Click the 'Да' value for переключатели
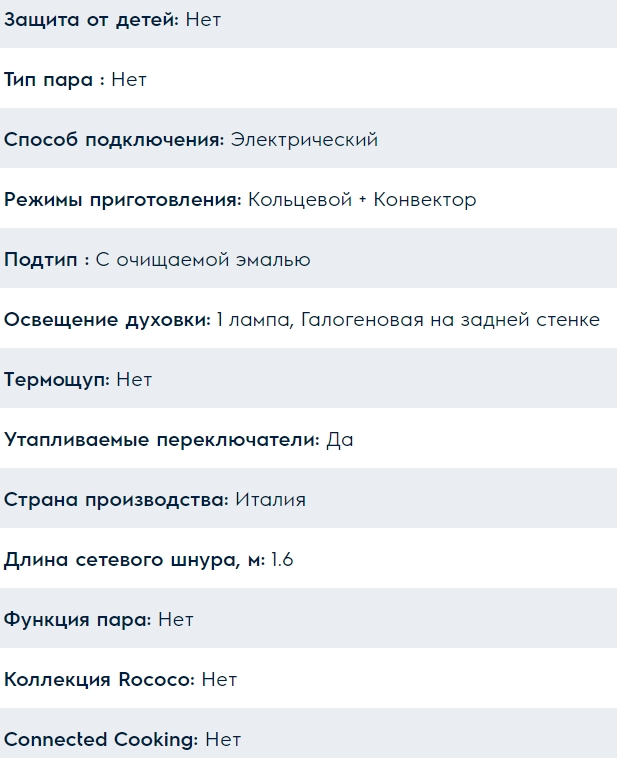617x758 pixels. click(340, 440)
